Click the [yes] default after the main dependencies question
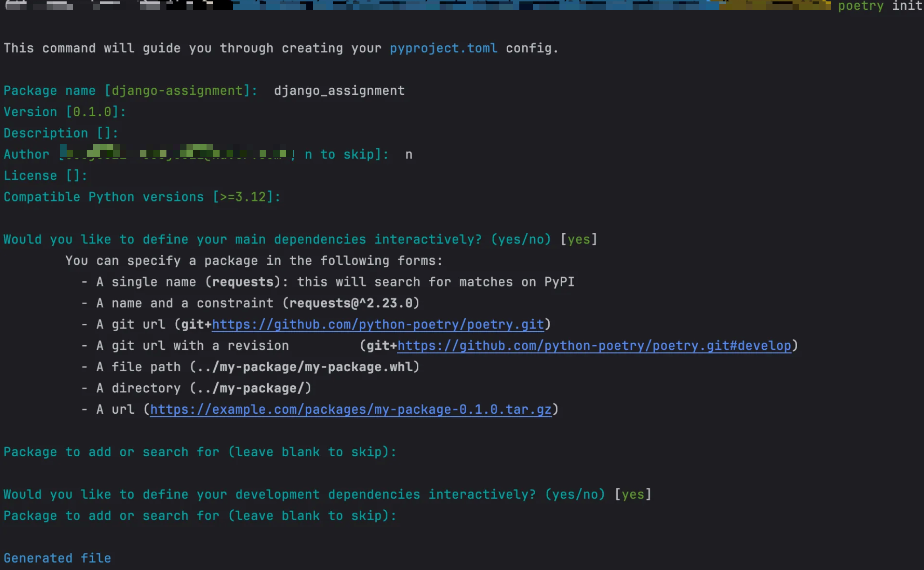The height and width of the screenshot is (570, 924). coord(579,239)
